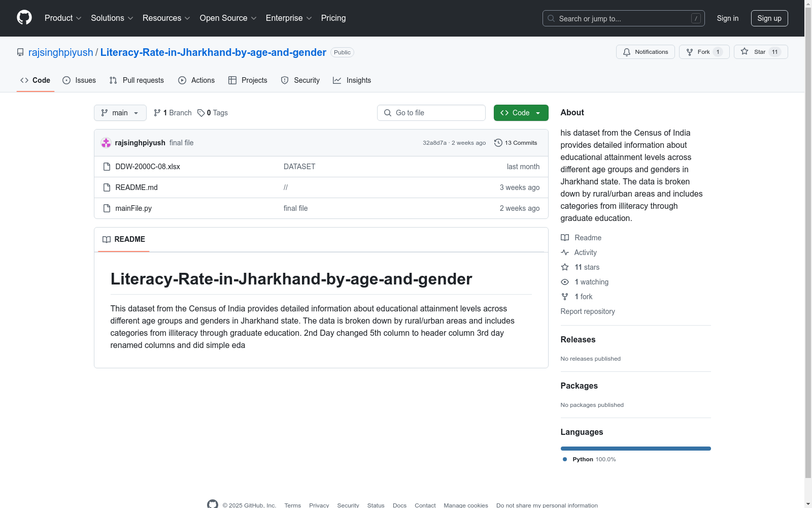This screenshot has height=508, width=812.
Task: Expand the Product menu
Action: pyautogui.click(x=63, y=18)
